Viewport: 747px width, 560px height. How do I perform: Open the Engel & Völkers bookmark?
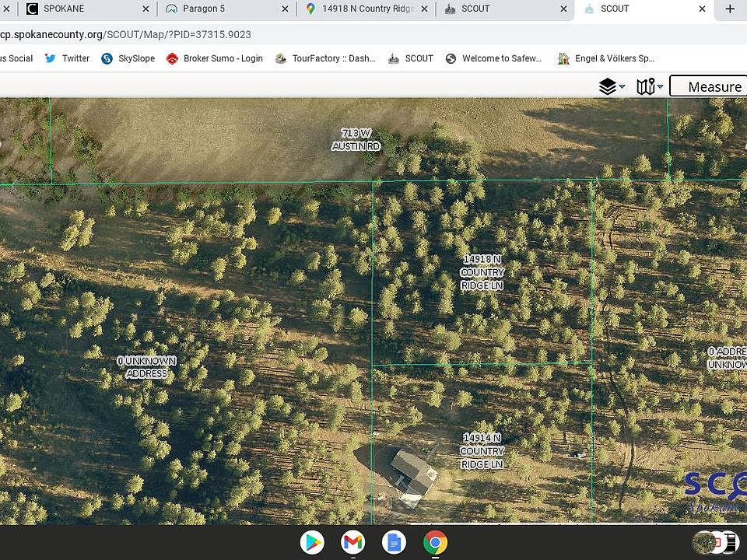pos(606,58)
